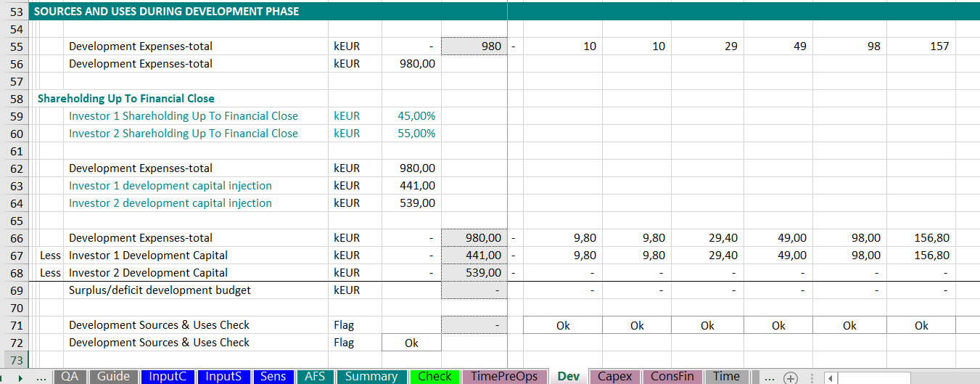Select the green Check sheet tab
Screen dimensions: 980x384
(435, 377)
